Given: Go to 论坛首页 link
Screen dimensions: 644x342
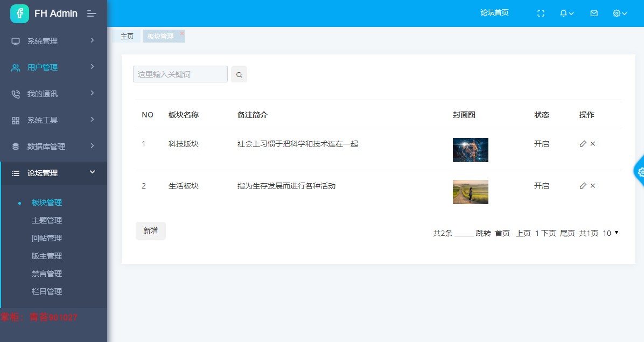Looking at the screenshot, I should tap(494, 13).
